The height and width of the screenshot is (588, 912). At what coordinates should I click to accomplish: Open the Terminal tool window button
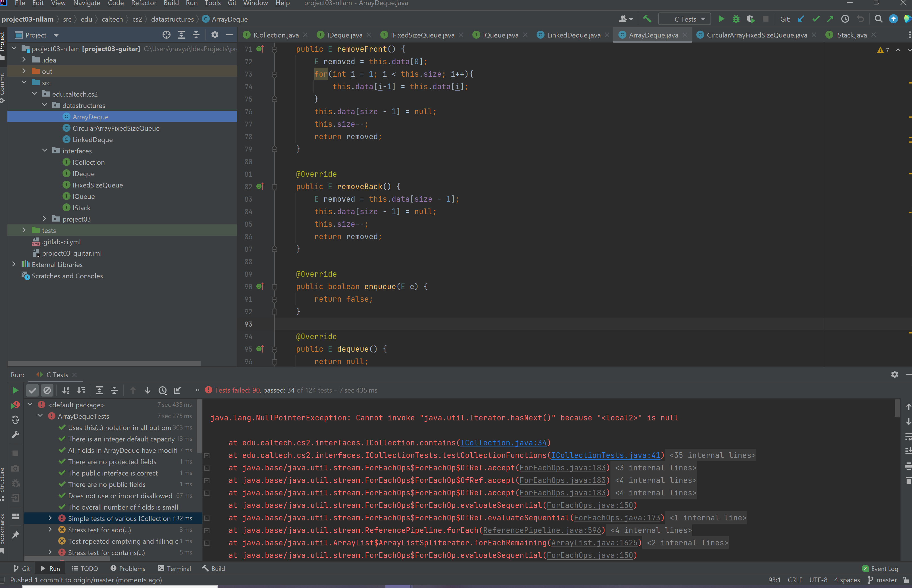(174, 568)
